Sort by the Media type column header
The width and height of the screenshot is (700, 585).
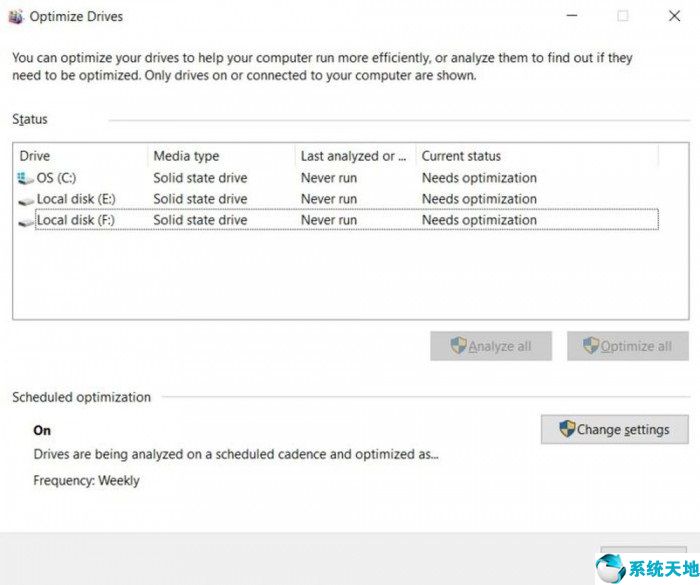point(221,156)
